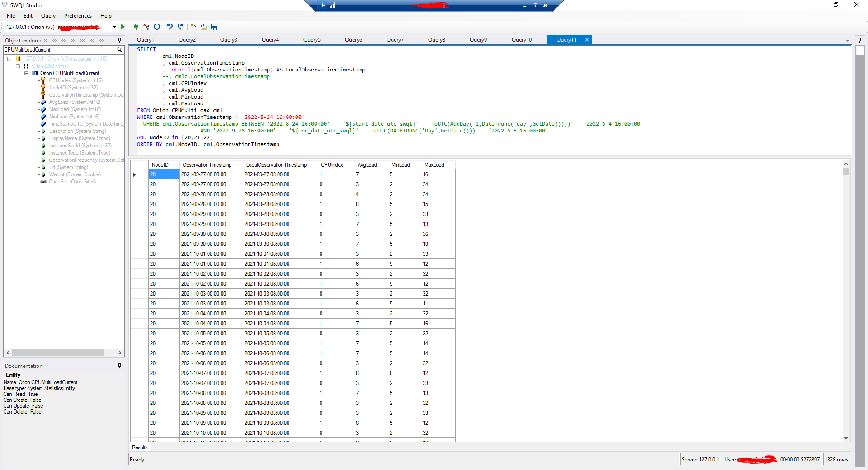Run the query with the green play button

click(x=123, y=27)
